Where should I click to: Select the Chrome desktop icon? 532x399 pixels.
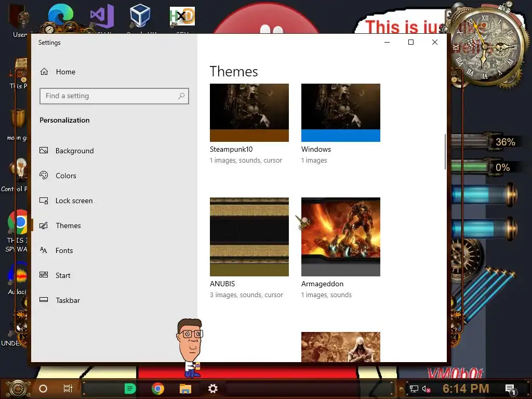(x=18, y=222)
